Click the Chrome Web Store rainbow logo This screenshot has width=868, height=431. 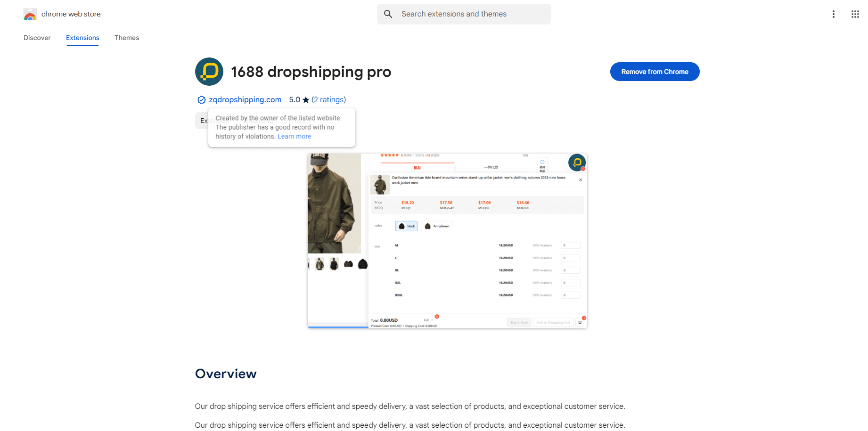(30, 14)
